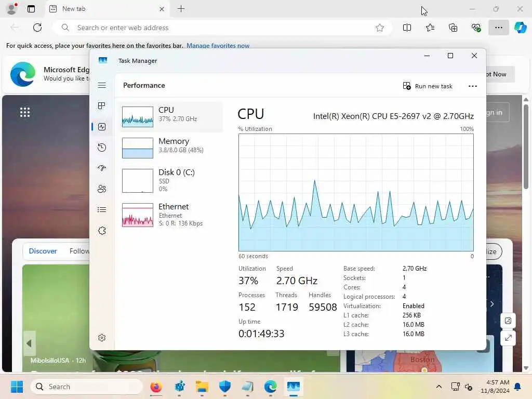Open File Explorer from the taskbar

[x=202, y=387]
